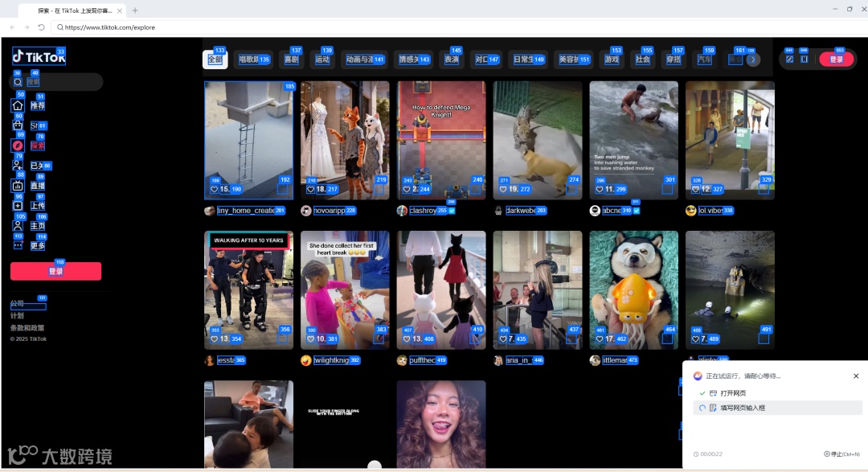Click heart icon on stranded monkey video
The width and height of the screenshot is (868, 472).
(600, 190)
